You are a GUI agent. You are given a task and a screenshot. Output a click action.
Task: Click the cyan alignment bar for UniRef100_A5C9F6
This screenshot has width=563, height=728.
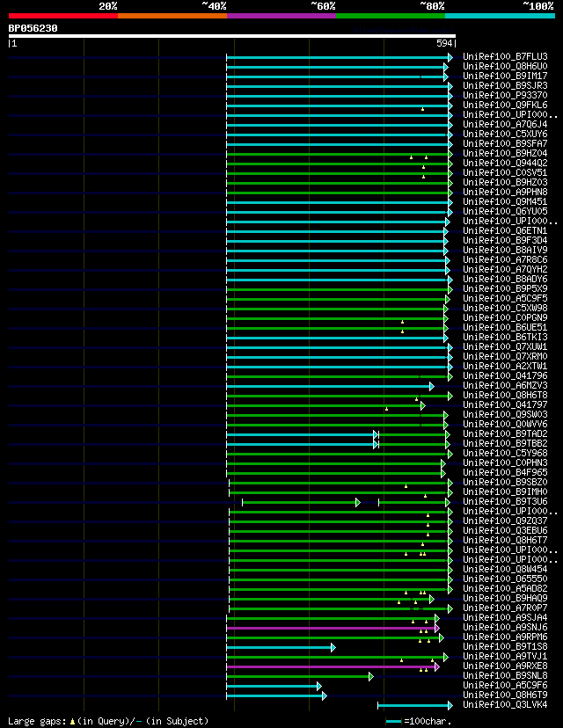pyautogui.click(x=274, y=686)
